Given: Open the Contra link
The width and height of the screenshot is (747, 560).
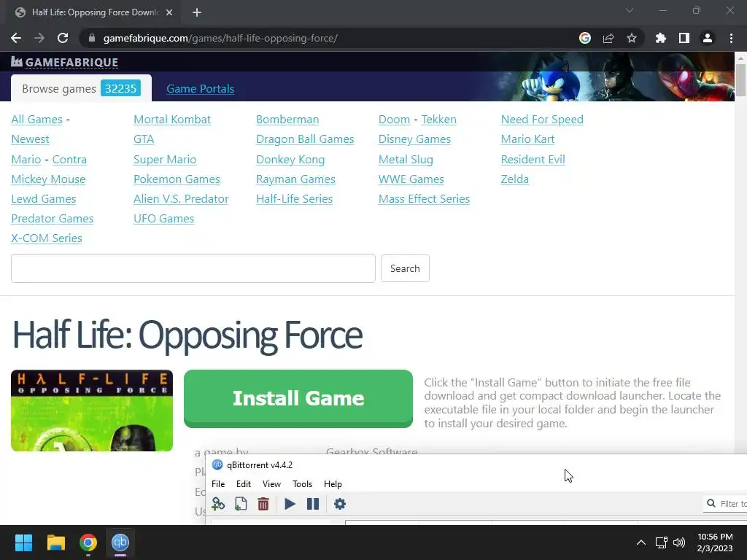Looking at the screenshot, I should 69,160.
